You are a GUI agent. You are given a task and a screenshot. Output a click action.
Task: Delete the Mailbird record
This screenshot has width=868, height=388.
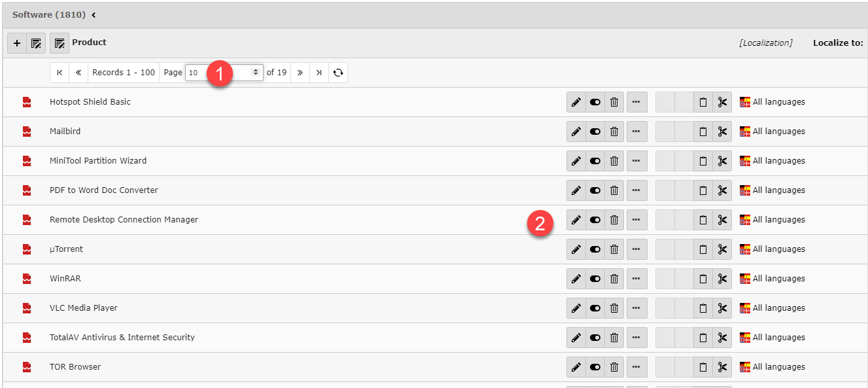[x=614, y=132]
